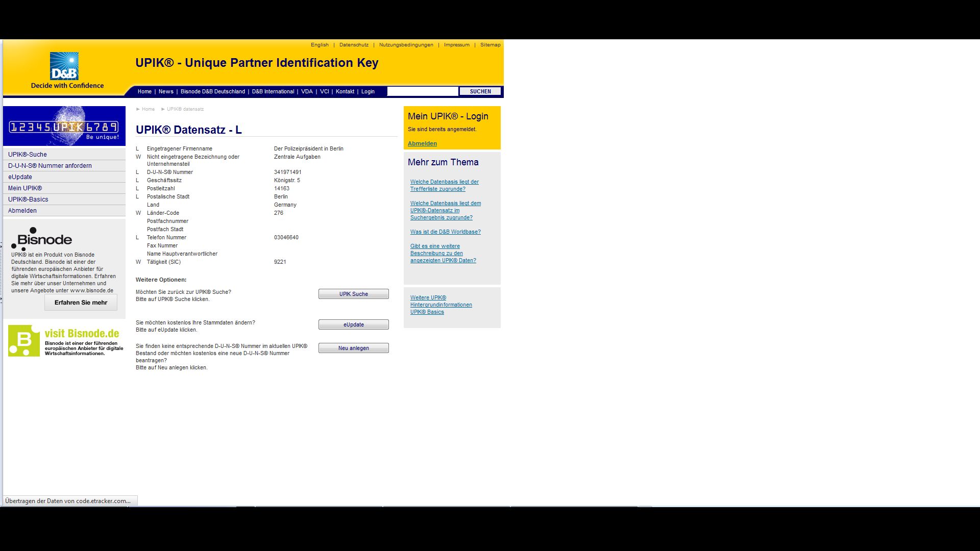Open Kontakt in navigation bar
This screenshot has height=551, width=980.
pyautogui.click(x=345, y=92)
